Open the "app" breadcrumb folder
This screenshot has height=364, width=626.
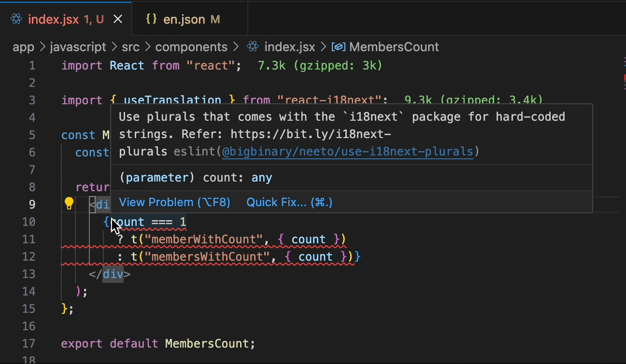tap(23, 47)
